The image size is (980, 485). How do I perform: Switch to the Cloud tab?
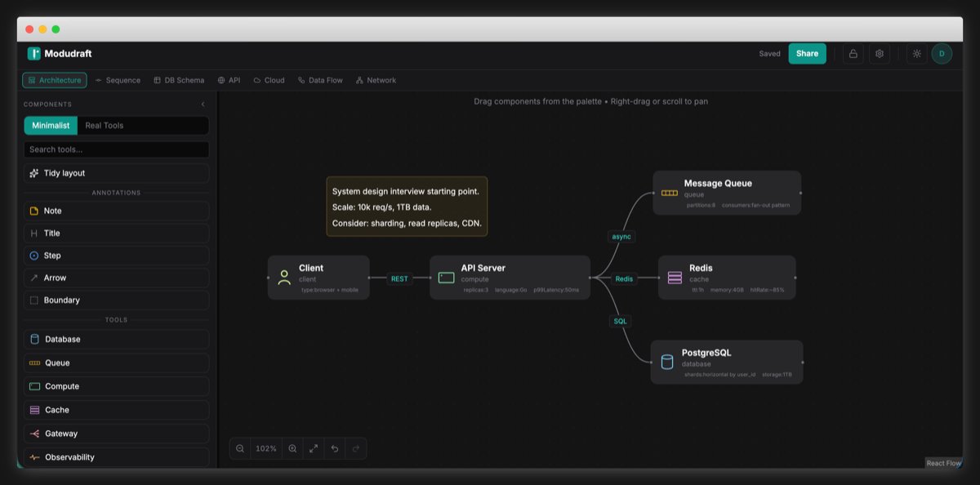[269, 80]
